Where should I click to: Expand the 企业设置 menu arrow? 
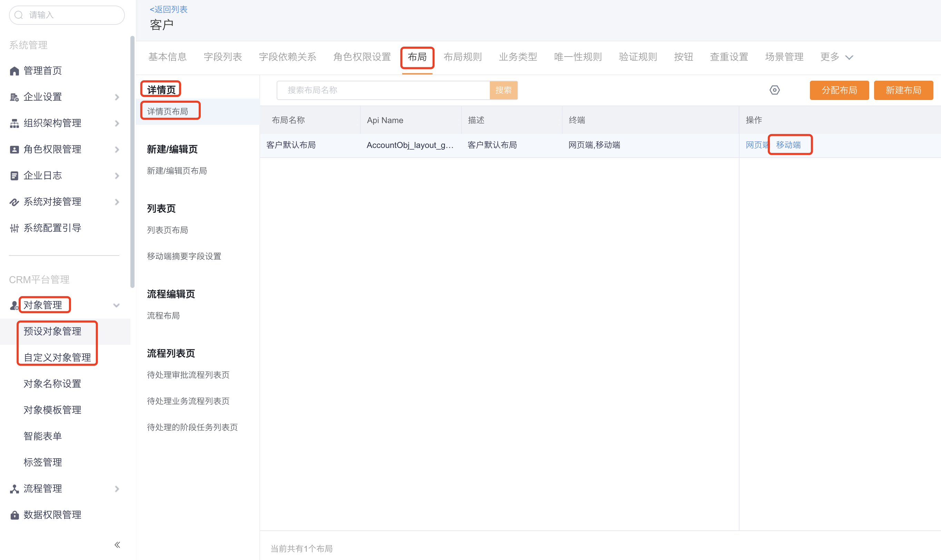[117, 97]
